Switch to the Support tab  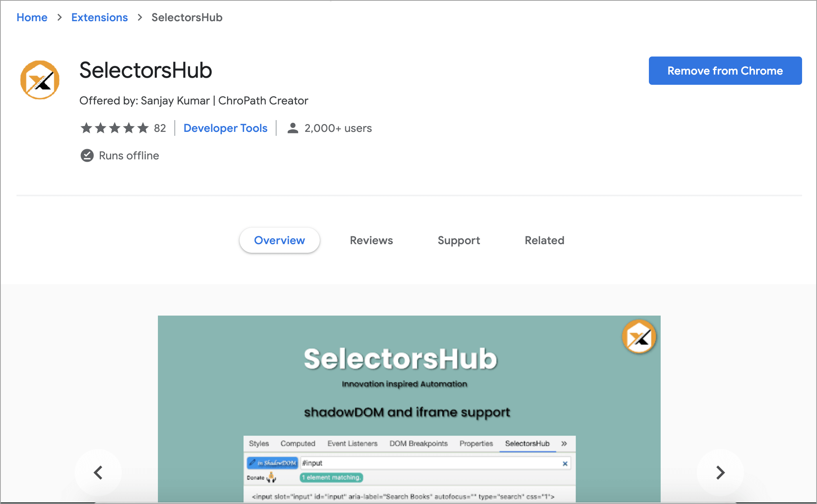[459, 240]
